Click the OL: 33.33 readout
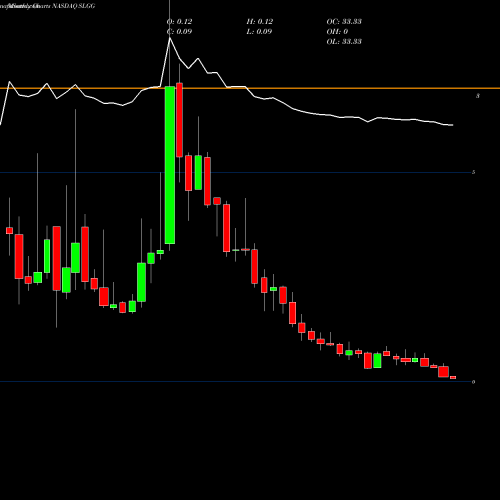500x500 pixels. [344, 42]
